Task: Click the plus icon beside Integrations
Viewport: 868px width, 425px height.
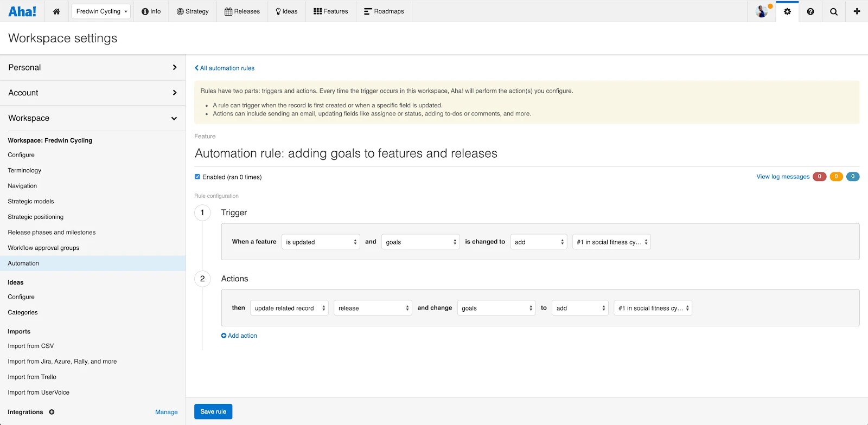Action: coord(52,412)
